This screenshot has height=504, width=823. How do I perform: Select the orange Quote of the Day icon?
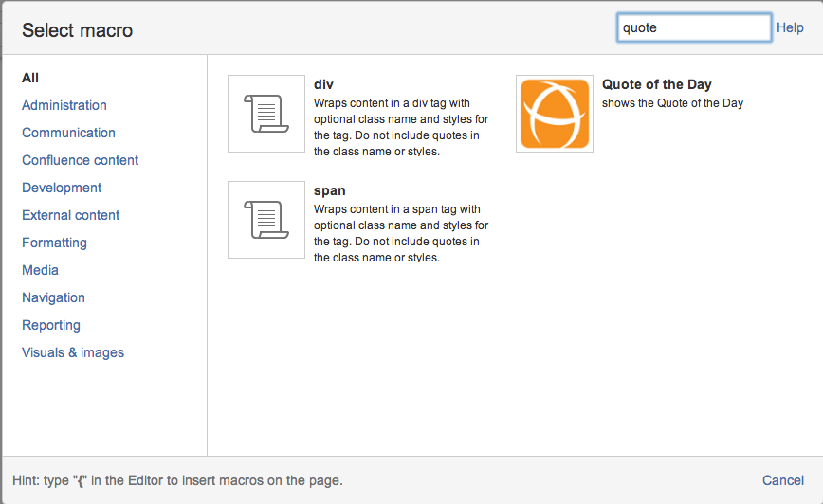click(555, 114)
